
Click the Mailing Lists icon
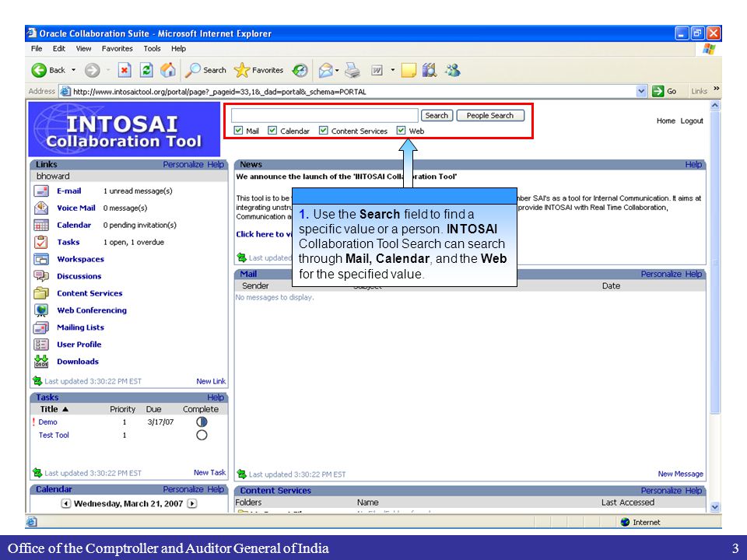pos(41,327)
